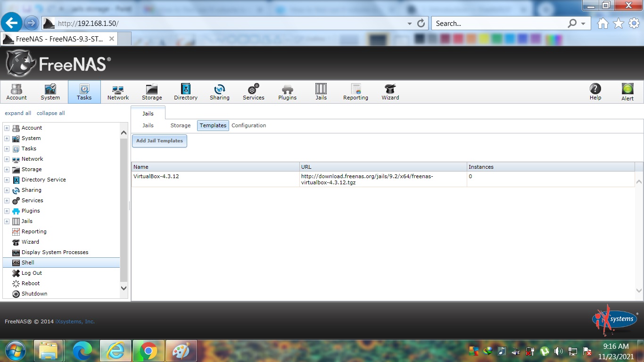Expand Plugins node in the tree

[7, 211]
